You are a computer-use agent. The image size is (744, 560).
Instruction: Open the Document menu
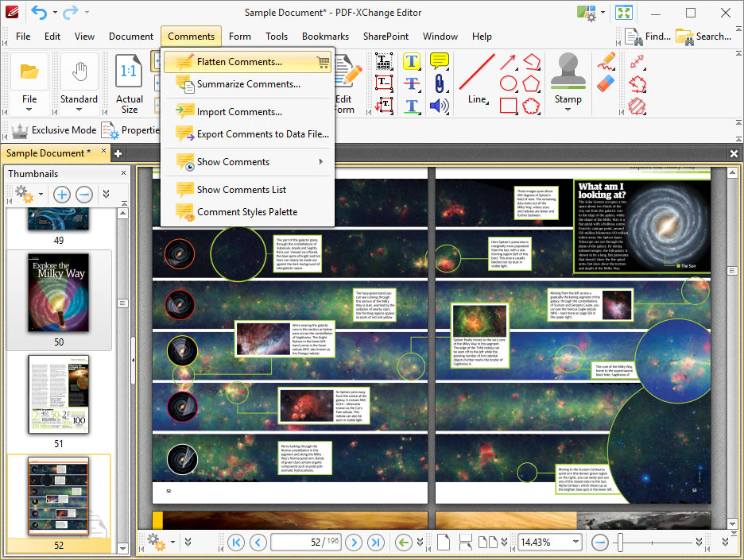point(131,37)
